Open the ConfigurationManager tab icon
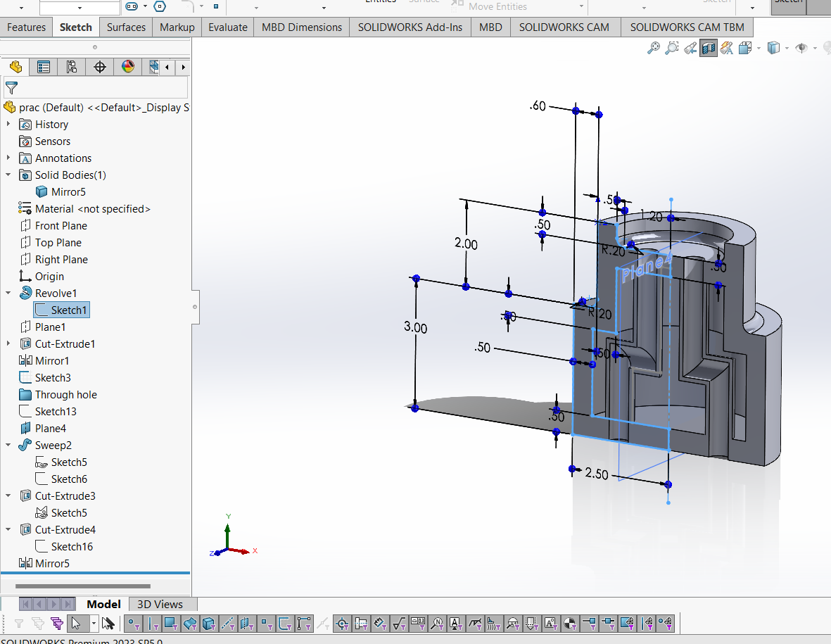 tap(72, 67)
